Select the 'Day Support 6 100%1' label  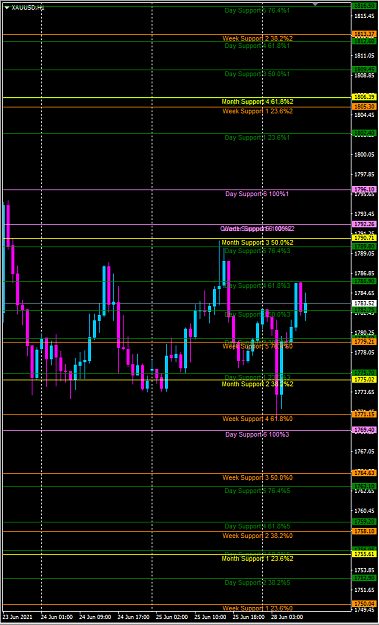point(257,194)
